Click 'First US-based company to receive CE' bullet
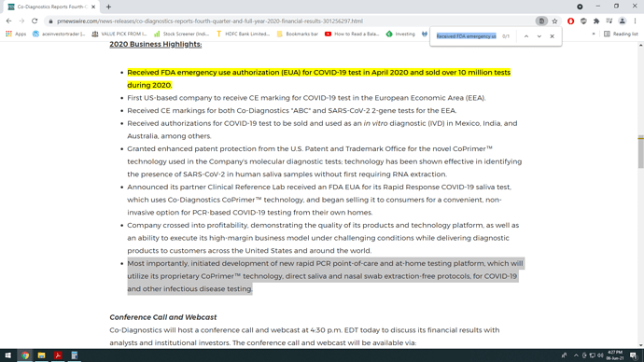This screenshot has width=644, height=362. tap(306, 98)
